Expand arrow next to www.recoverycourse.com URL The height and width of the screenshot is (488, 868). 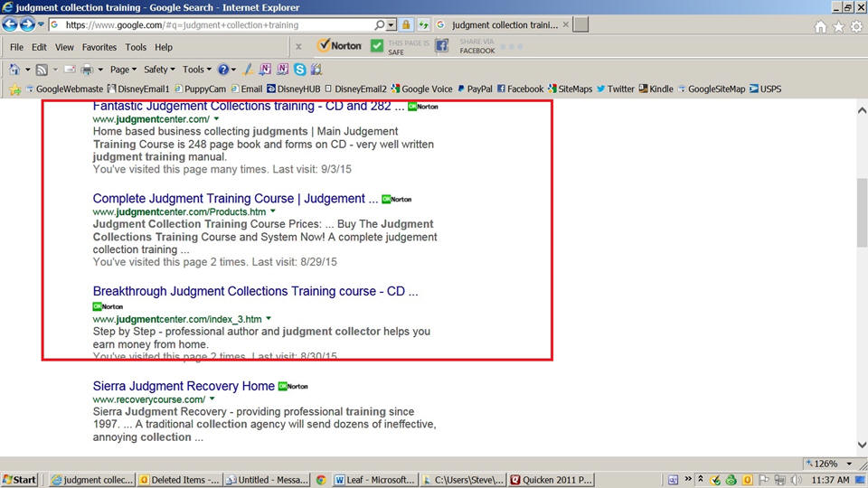(212, 399)
